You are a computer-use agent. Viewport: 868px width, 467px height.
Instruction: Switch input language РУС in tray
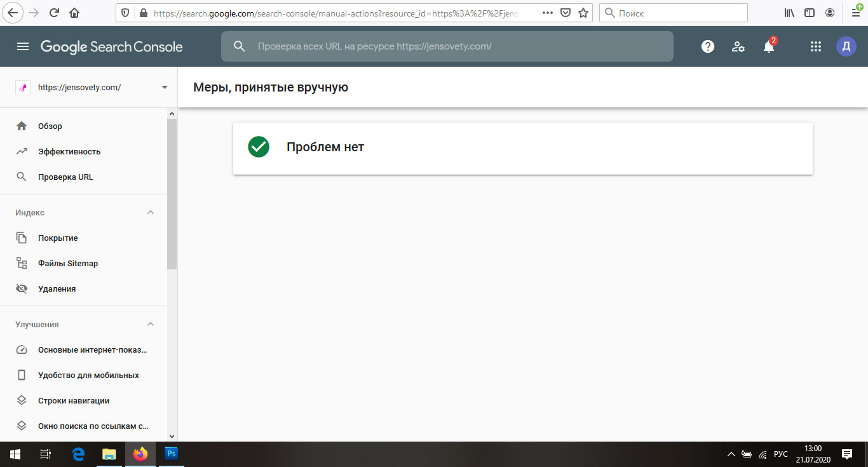point(781,454)
